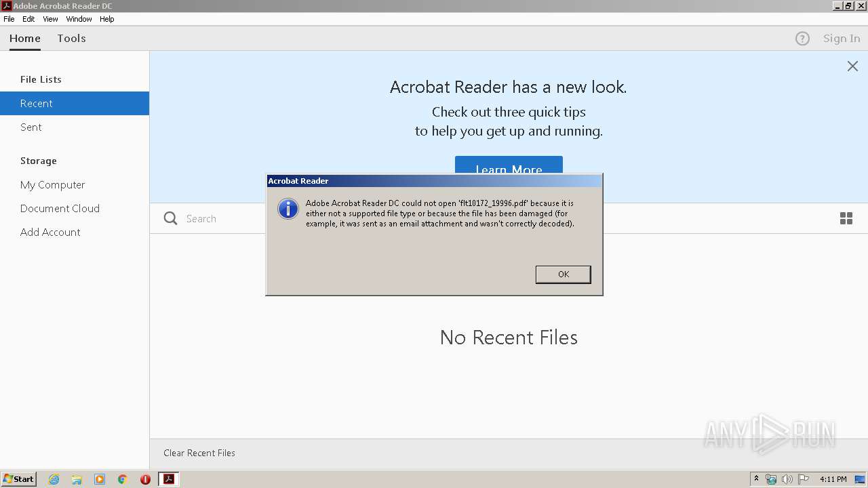Open File Explorer from taskbar
Viewport: 868px width, 488px height.
(x=77, y=479)
